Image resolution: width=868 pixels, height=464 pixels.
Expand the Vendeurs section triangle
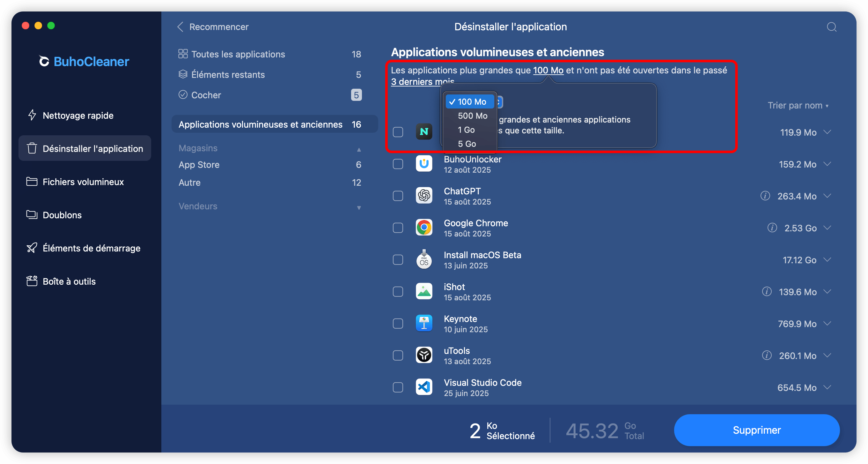359,207
